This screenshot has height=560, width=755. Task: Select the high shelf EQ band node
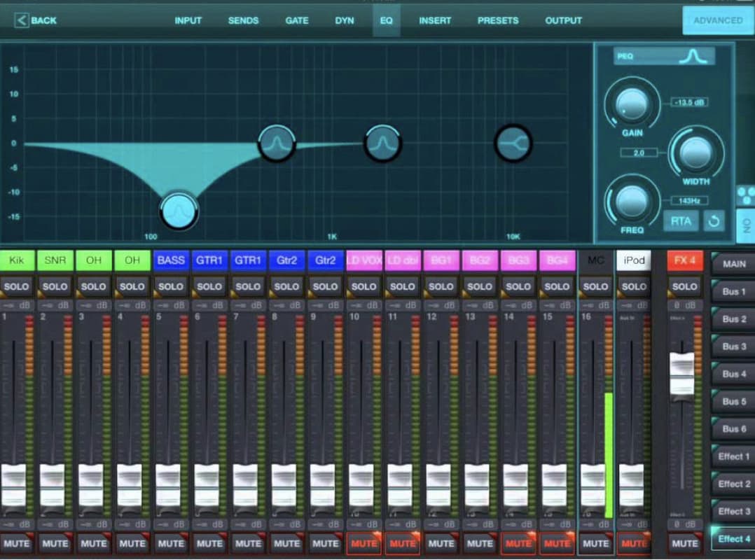click(513, 143)
